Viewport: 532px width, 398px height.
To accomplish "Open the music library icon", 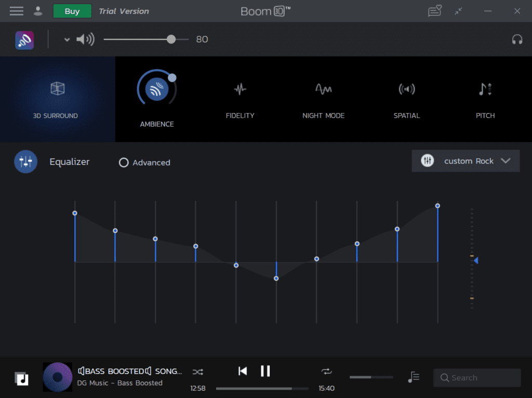I will [x=22, y=378].
